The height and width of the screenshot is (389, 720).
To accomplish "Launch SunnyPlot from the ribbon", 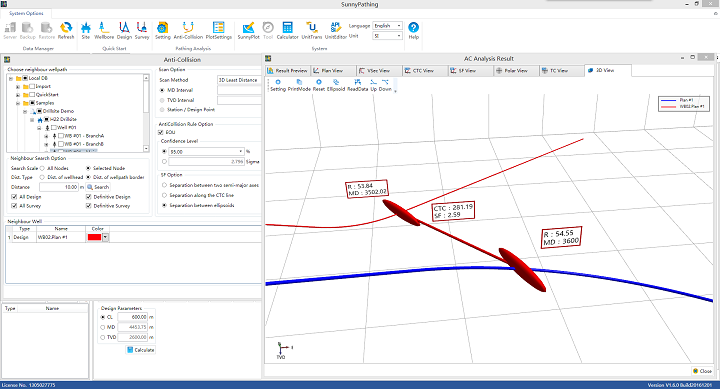I will [x=248, y=31].
